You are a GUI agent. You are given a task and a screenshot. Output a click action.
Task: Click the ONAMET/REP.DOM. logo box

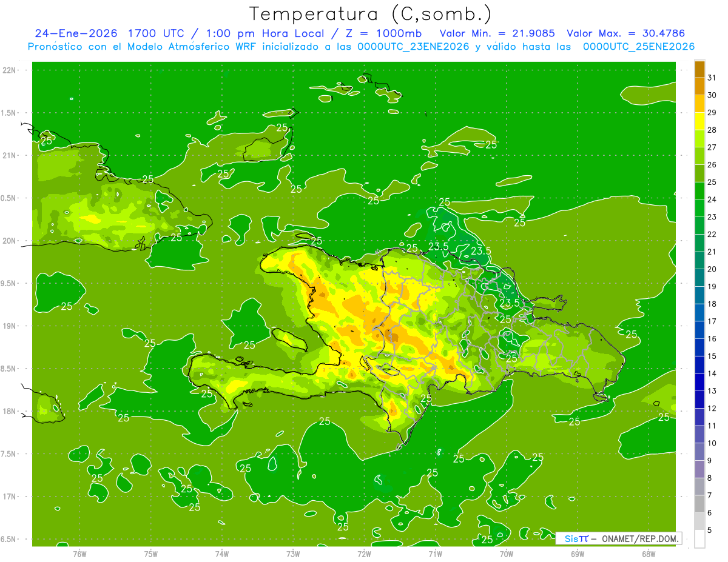pos(618,538)
